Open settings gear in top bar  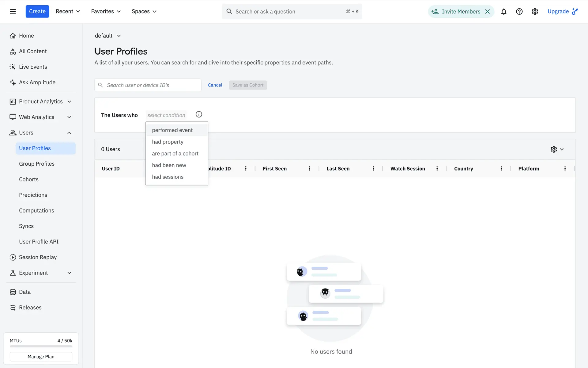(x=535, y=11)
